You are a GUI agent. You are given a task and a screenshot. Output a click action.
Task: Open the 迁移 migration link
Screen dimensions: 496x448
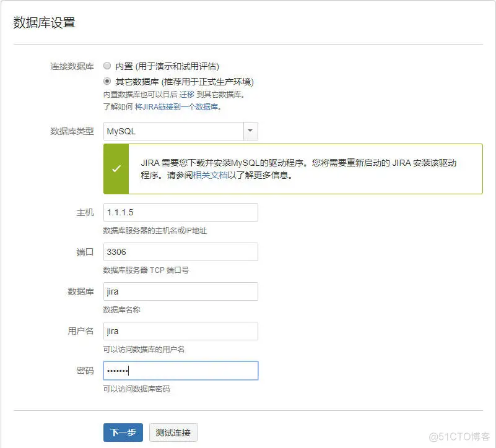186,94
